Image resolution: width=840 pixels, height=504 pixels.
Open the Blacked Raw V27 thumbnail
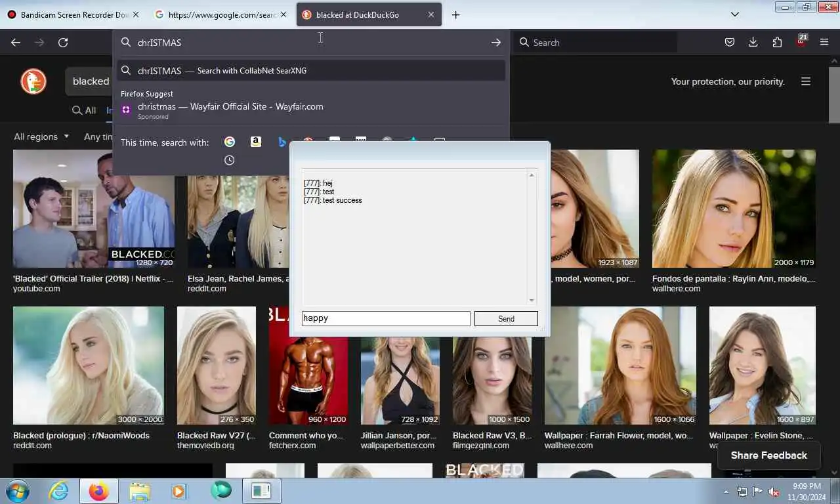(x=217, y=366)
